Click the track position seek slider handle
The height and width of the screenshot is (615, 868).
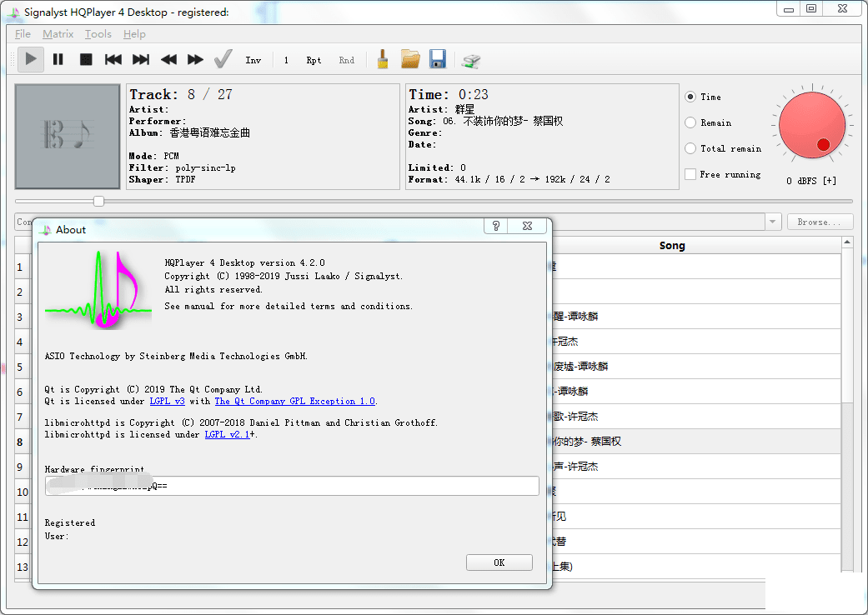point(98,202)
